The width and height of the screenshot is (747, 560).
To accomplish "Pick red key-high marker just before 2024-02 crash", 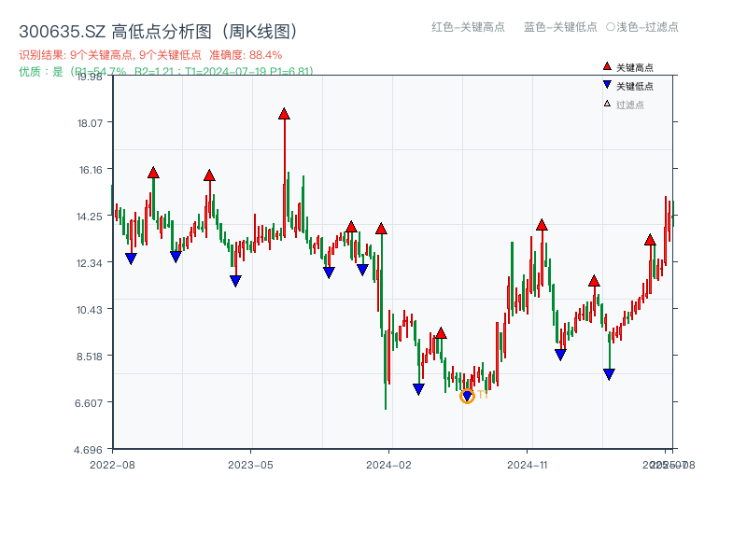I will click(x=381, y=229).
